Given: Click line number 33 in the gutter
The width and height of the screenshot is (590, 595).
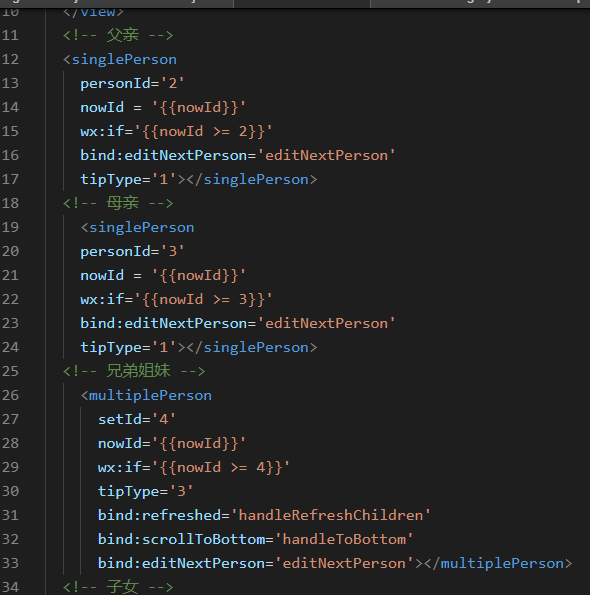Looking at the screenshot, I should point(10,563).
